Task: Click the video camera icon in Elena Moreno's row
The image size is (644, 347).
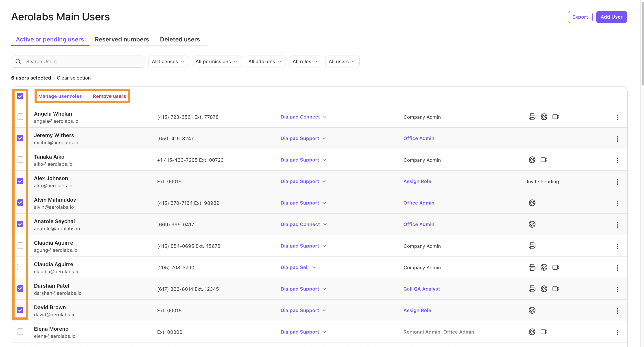Action: pos(544,332)
